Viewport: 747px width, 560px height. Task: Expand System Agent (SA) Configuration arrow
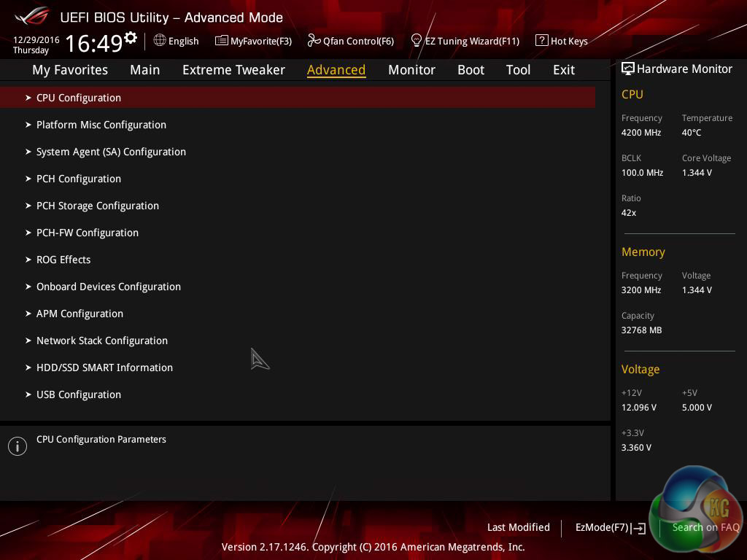pyautogui.click(x=28, y=152)
